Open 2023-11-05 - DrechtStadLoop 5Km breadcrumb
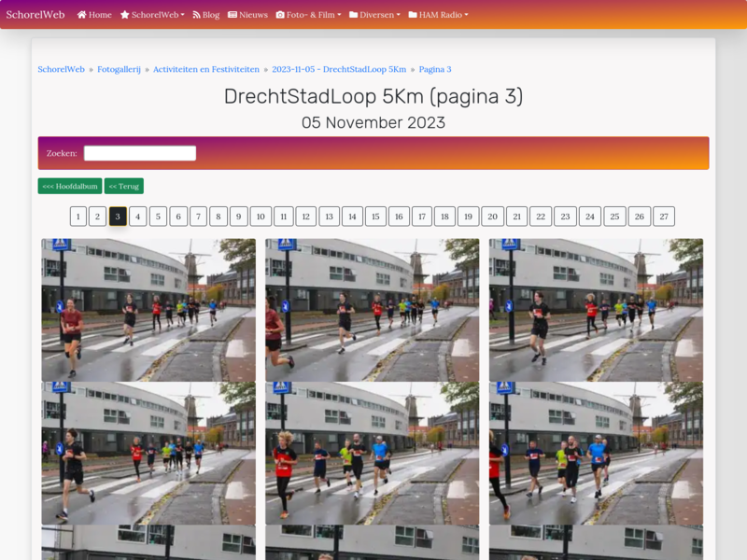The width and height of the screenshot is (747, 560). [x=339, y=69]
